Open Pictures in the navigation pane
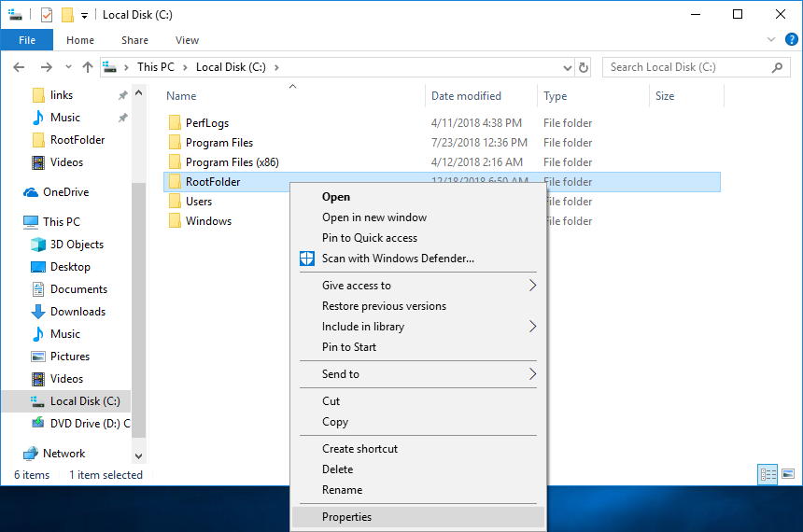 70,357
